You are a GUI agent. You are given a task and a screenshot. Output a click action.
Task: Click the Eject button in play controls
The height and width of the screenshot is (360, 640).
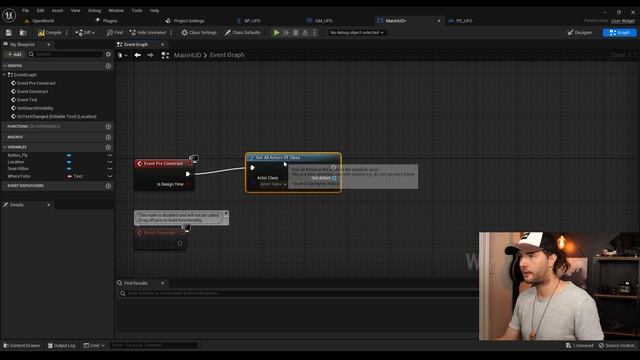tap(305, 33)
